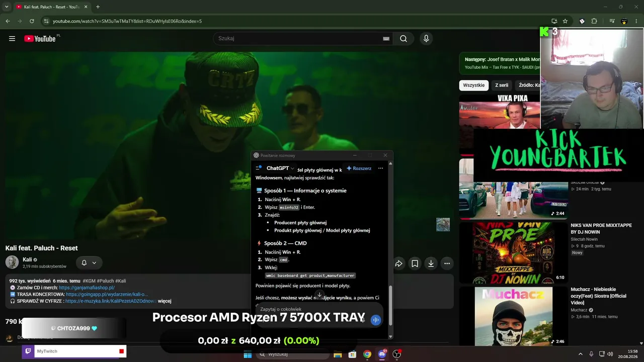This screenshot has width=644, height=362.
Task: Click the YouTube search magnifier button
Action: click(x=404, y=39)
